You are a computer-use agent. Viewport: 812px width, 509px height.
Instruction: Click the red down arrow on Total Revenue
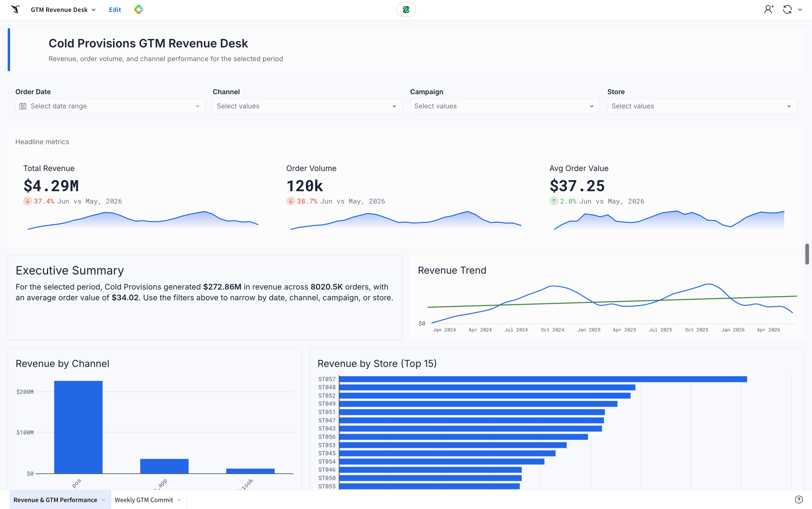(x=27, y=201)
